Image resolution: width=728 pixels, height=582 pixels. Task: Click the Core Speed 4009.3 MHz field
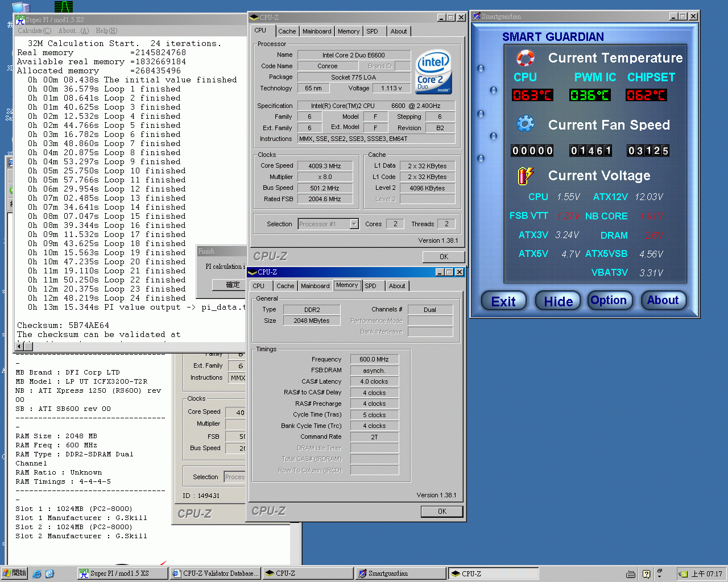pyautogui.click(x=324, y=166)
